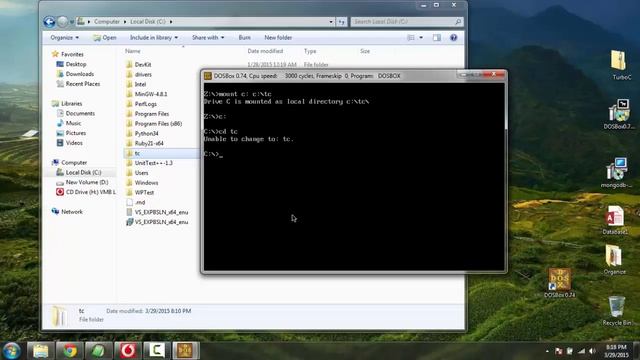The height and width of the screenshot is (360, 640).
Task: Click the New folder button
Action: [278, 38]
